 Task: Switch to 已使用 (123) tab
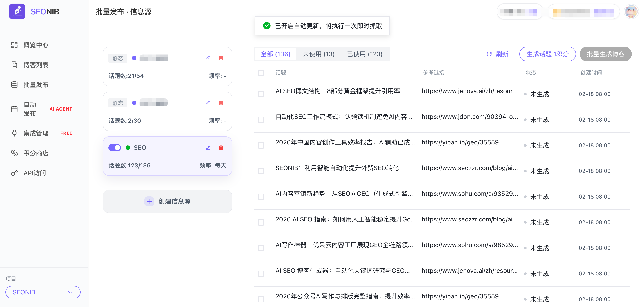(x=365, y=54)
